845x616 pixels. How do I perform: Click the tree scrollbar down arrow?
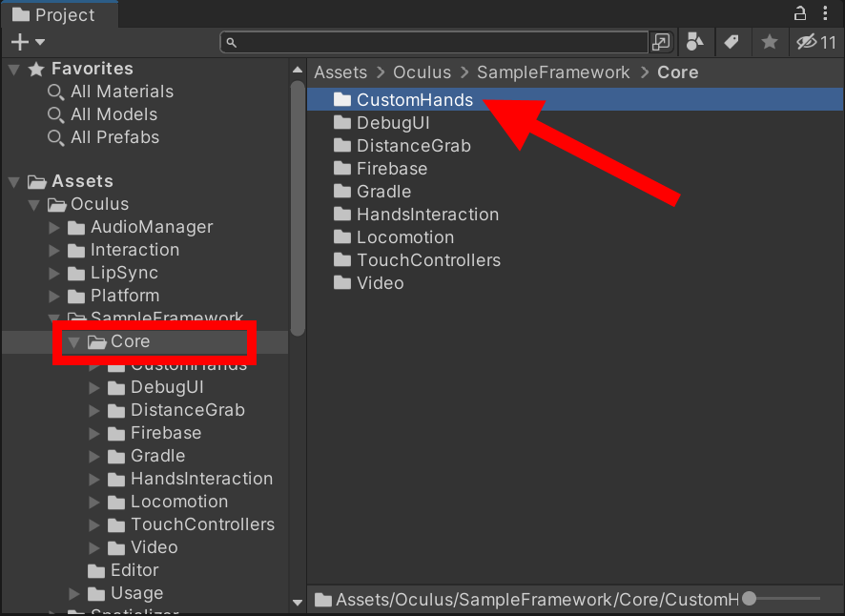[298, 603]
